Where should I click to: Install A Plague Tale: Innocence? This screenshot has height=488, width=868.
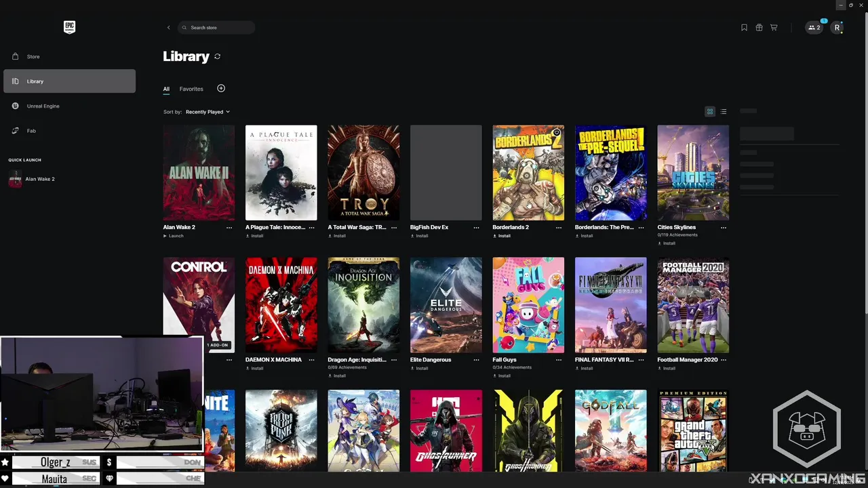tap(254, 236)
